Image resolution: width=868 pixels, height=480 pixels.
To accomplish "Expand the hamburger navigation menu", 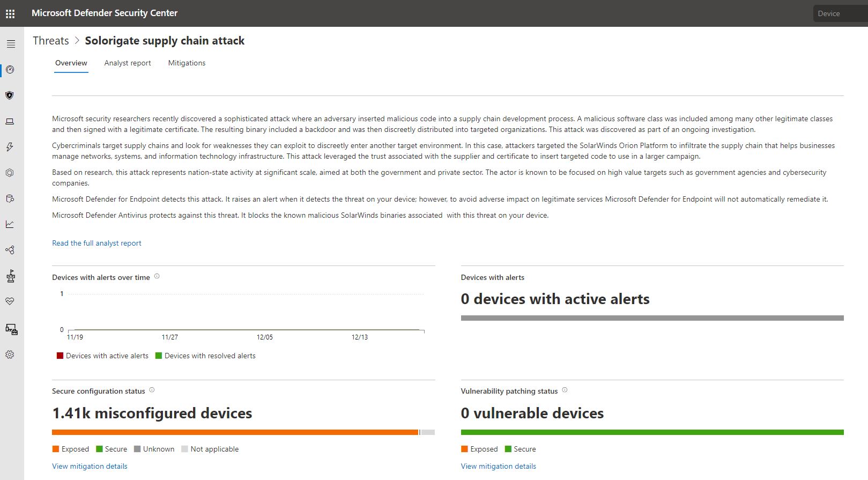I will click(11, 44).
